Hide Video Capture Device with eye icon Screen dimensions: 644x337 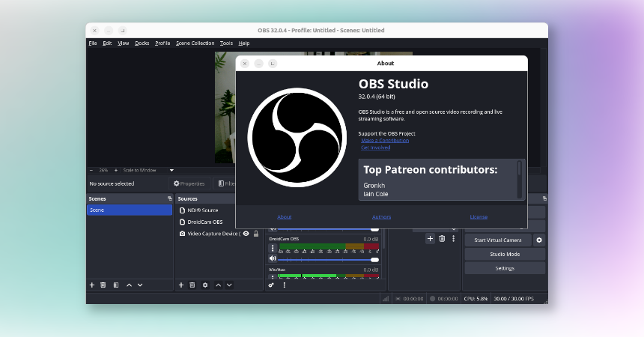[x=246, y=234]
